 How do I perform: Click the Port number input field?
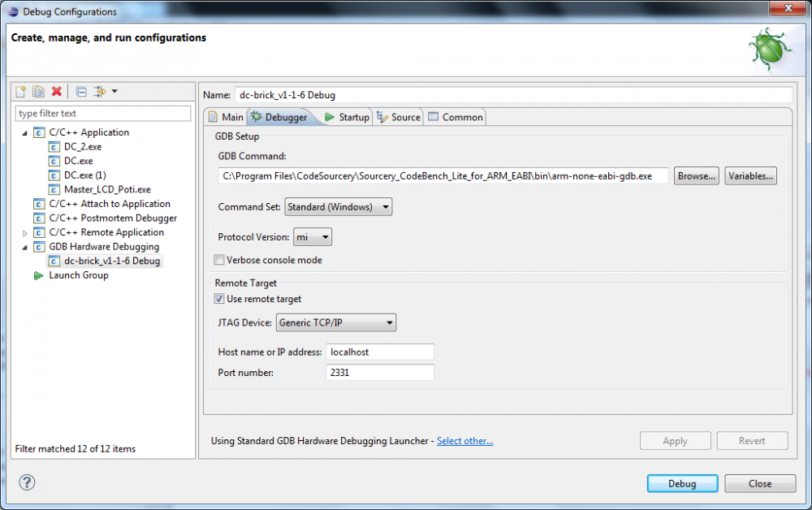pos(379,373)
